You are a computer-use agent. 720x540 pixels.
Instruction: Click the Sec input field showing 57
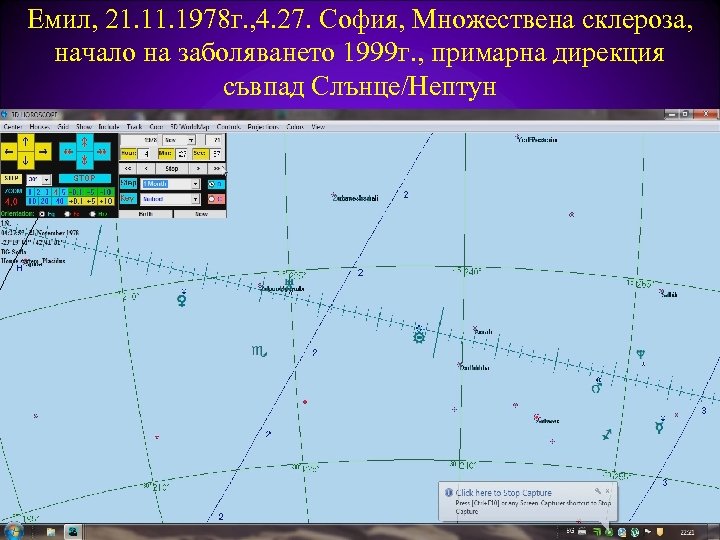216,154
